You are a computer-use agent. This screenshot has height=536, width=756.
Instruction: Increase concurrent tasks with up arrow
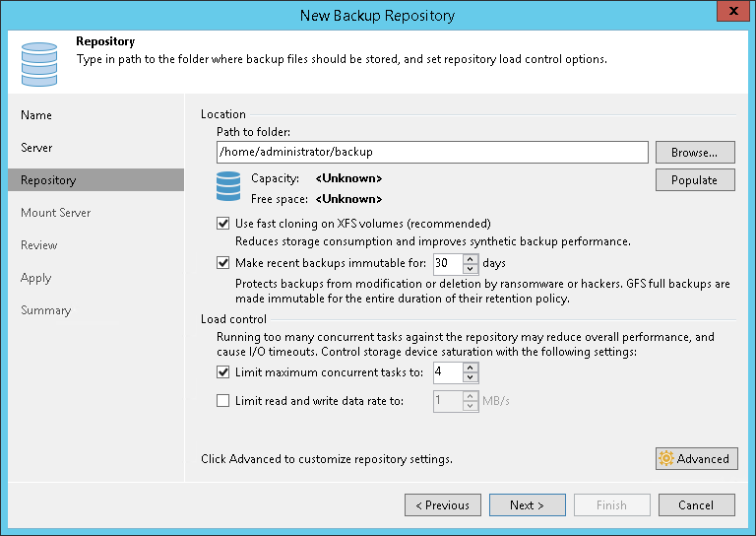click(471, 368)
